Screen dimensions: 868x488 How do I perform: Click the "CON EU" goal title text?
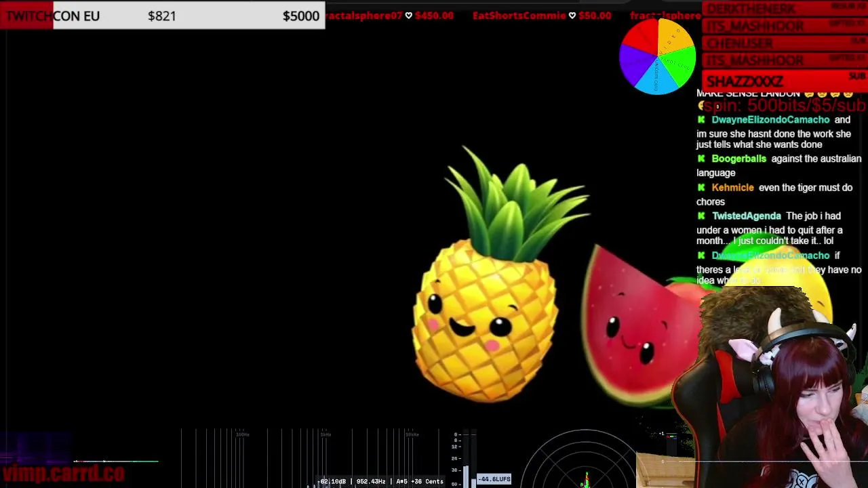coord(76,16)
